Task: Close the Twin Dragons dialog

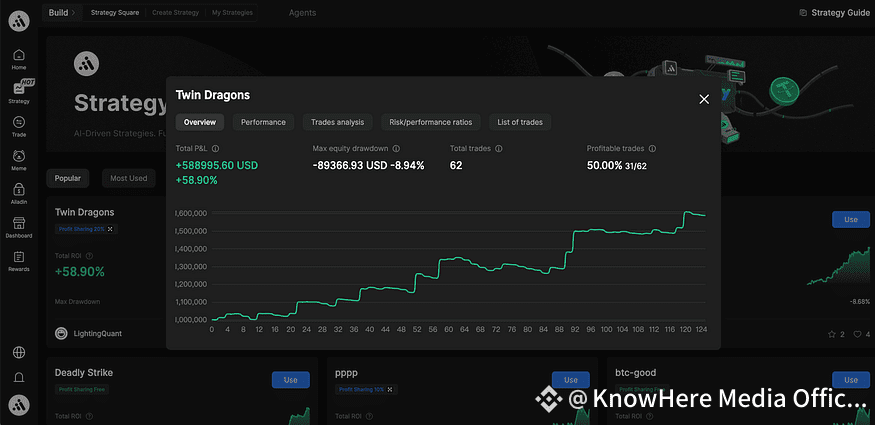Action: [704, 98]
